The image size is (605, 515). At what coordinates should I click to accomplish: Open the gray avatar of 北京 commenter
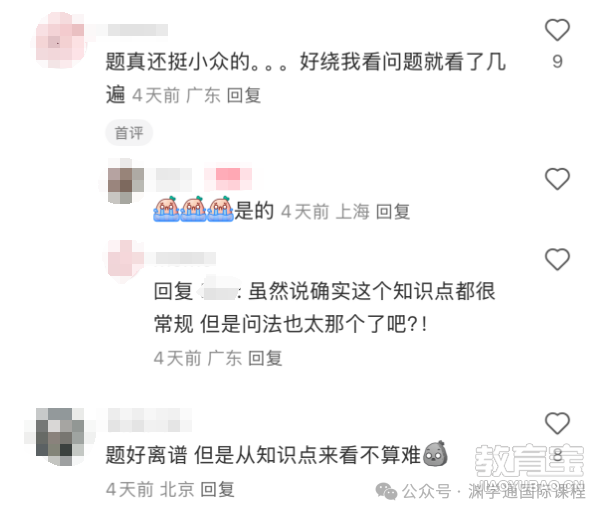tap(60, 437)
